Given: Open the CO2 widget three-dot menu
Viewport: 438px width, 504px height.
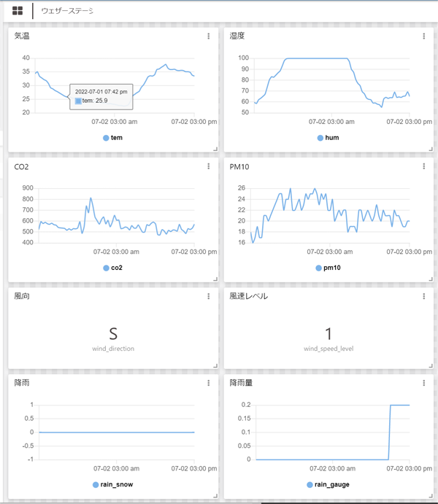Looking at the screenshot, I should tap(208, 166).
